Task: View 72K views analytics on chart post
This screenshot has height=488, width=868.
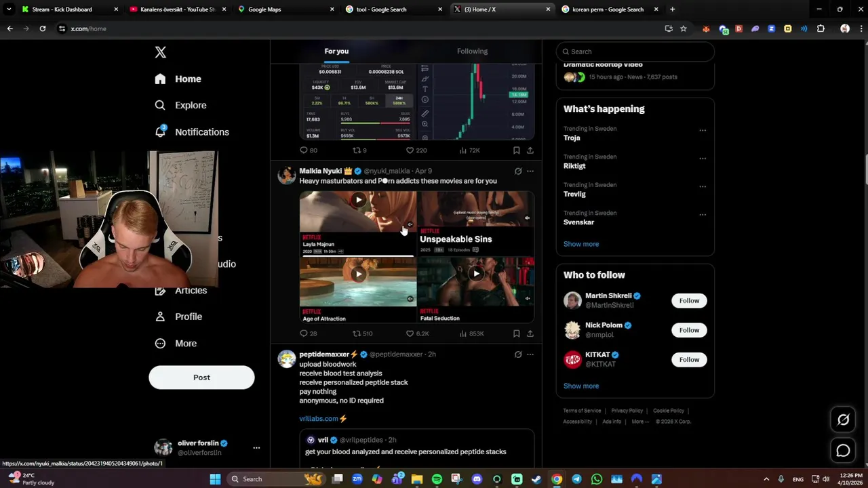Action: tap(469, 150)
